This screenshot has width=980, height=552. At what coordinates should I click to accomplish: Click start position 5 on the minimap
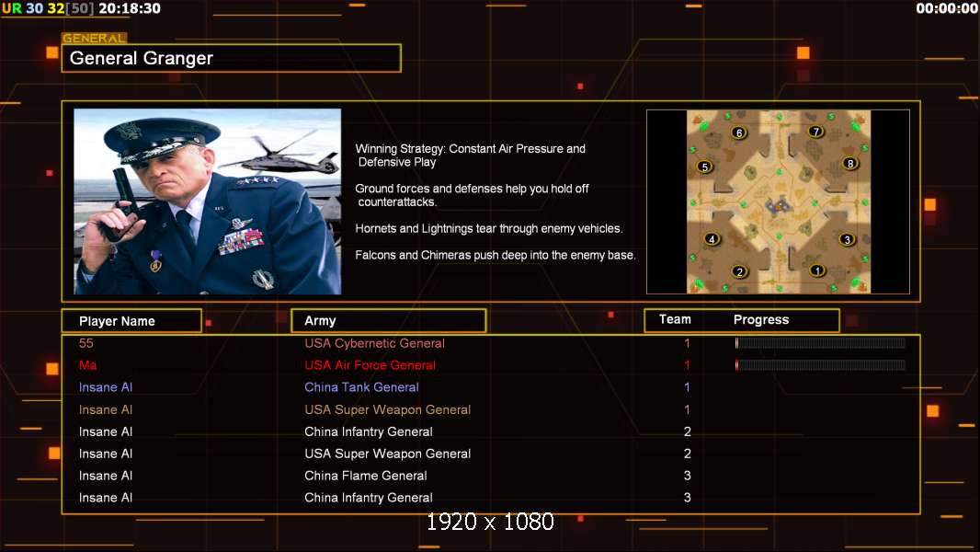coord(705,167)
